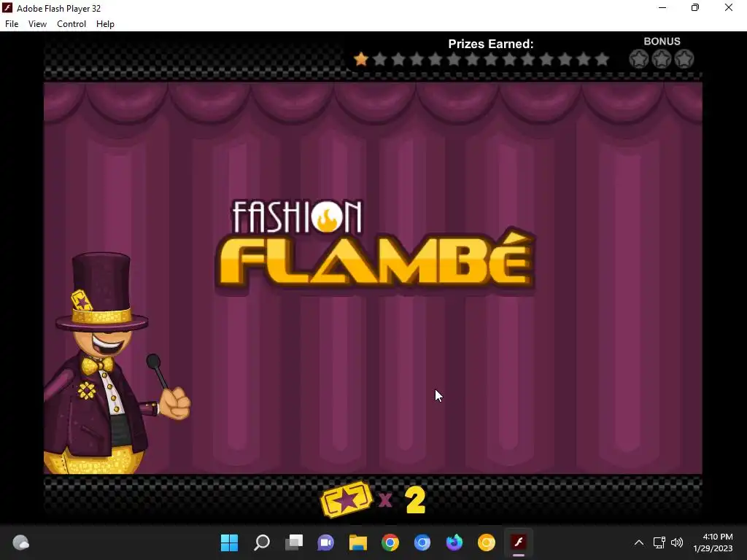This screenshot has width=747, height=560.
Task: Show hidden system tray icons
Action: (x=639, y=542)
